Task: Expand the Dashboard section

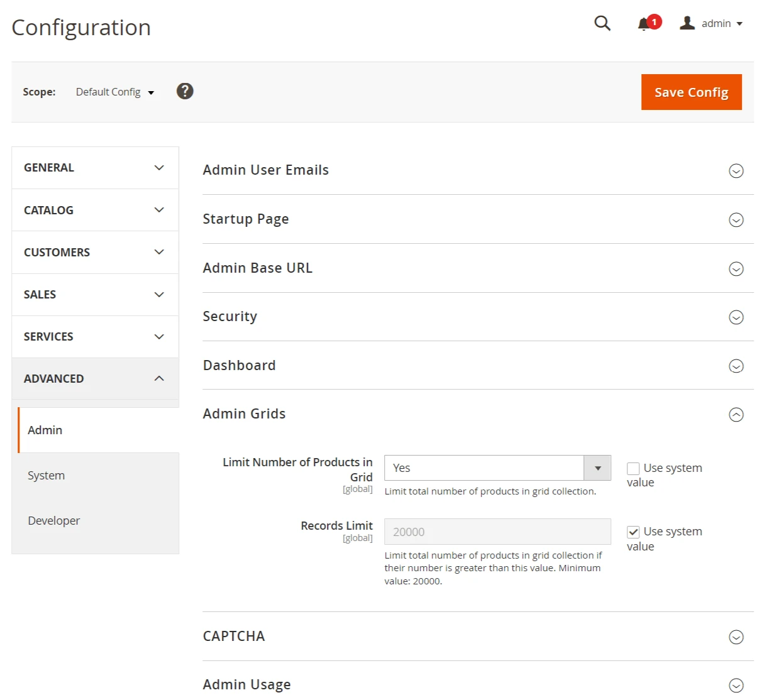Action: (x=239, y=366)
